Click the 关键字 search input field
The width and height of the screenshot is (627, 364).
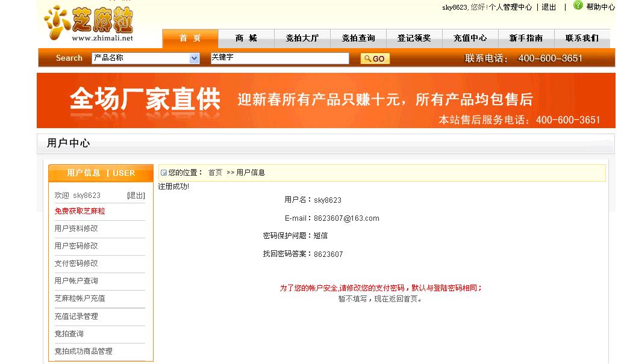(280, 58)
